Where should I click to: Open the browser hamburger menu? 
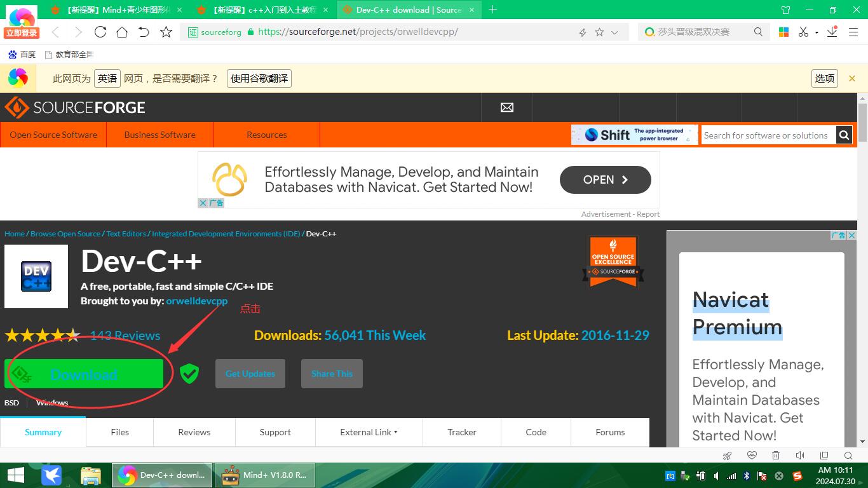pyautogui.click(x=853, y=32)
